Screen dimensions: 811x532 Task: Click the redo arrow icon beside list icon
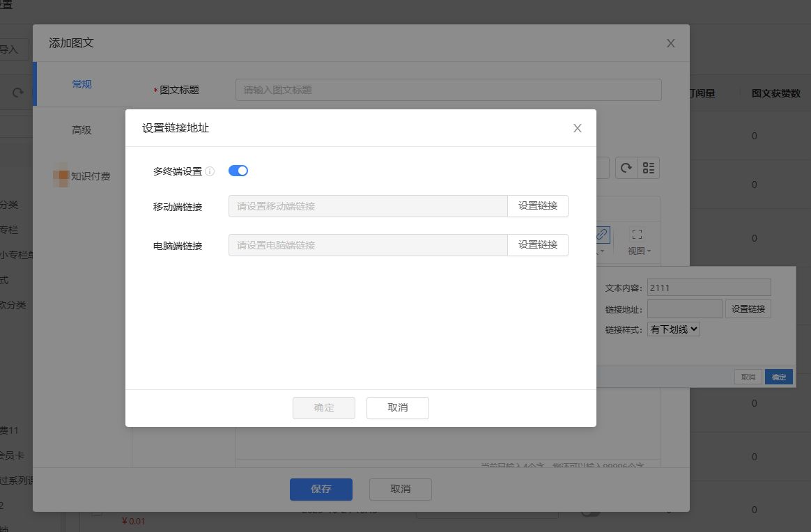626,168
